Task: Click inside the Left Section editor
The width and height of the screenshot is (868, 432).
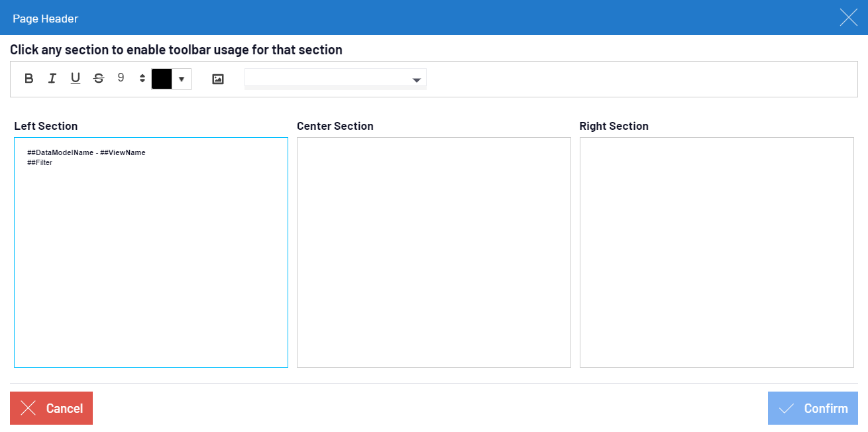Action: [x=151, y=265]
